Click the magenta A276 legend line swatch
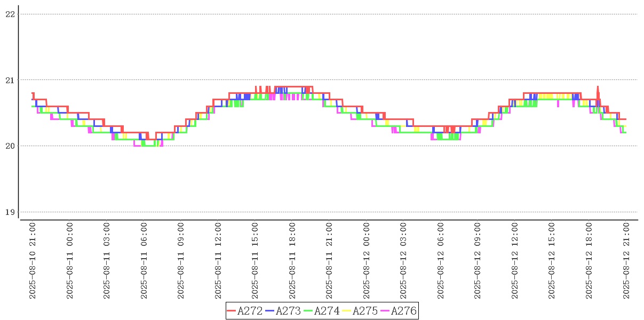644x320 pixels. [x=385, y=311]
